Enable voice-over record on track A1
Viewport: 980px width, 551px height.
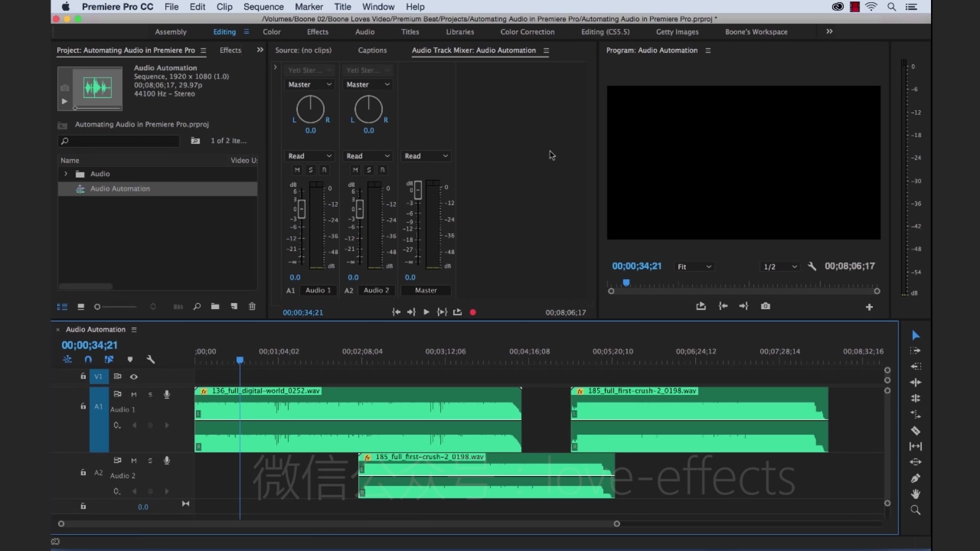point(166,394)
